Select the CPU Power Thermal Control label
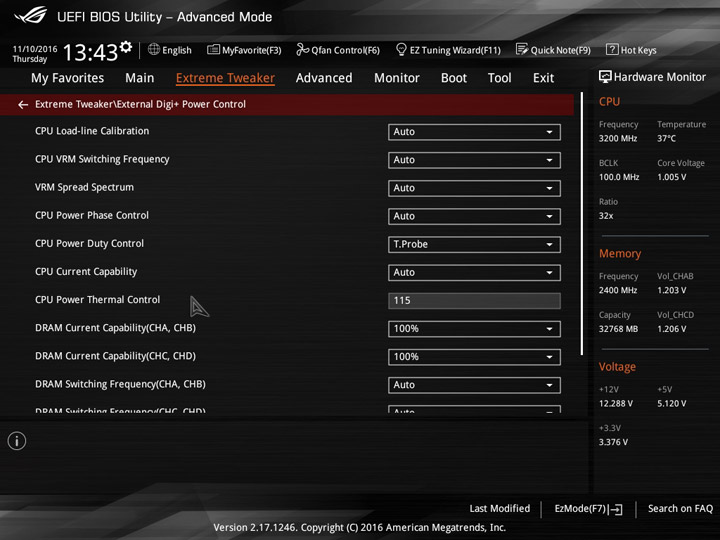Viewport: 720px width, 540px height. [98, 300]
